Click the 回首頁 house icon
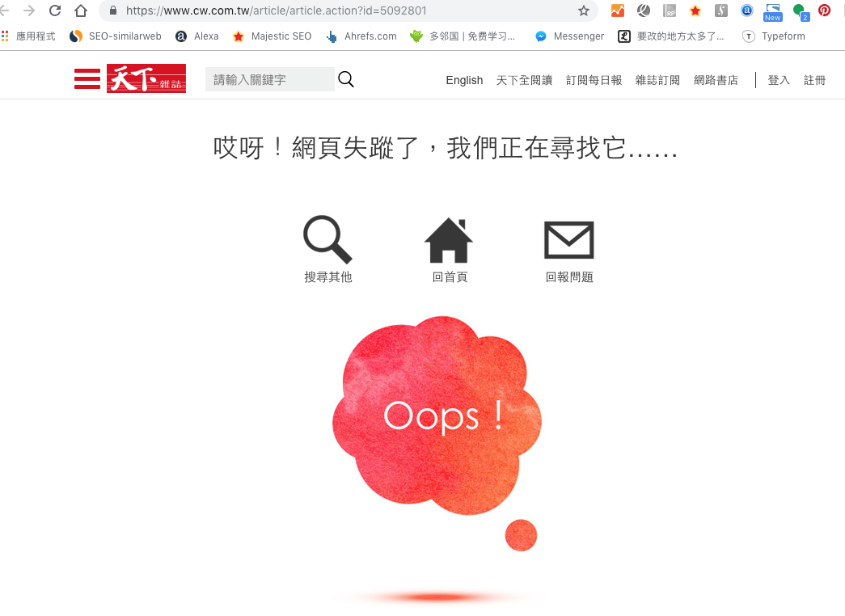845x616 pixels. [x=449, y=240]
